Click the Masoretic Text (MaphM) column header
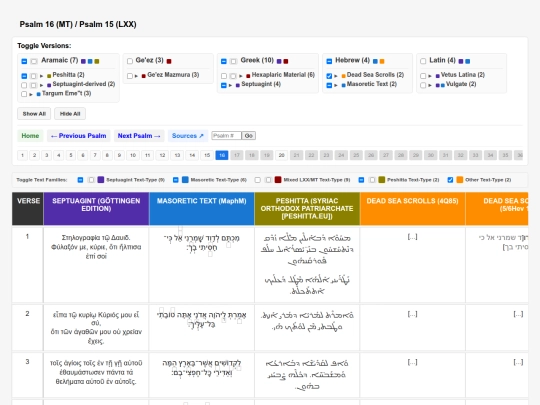Screen dimensions: 540x405 click(202, 209)
